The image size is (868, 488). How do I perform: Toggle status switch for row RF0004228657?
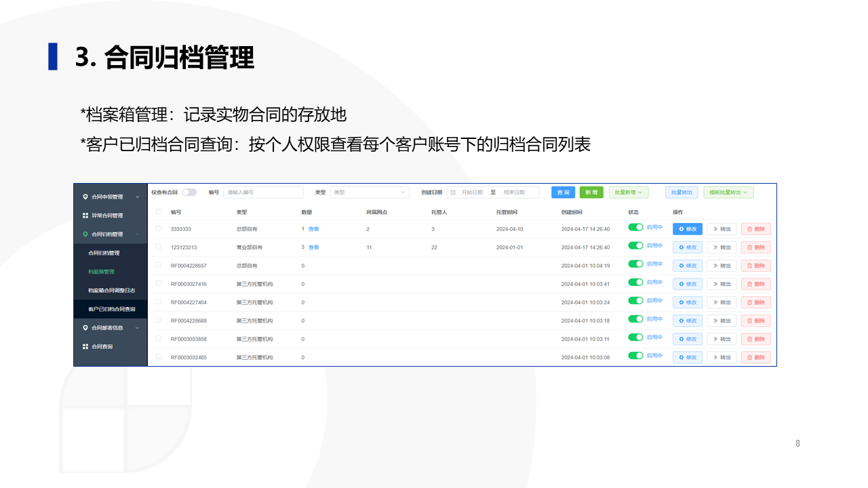pyautogui.click(x=635, y=264)
